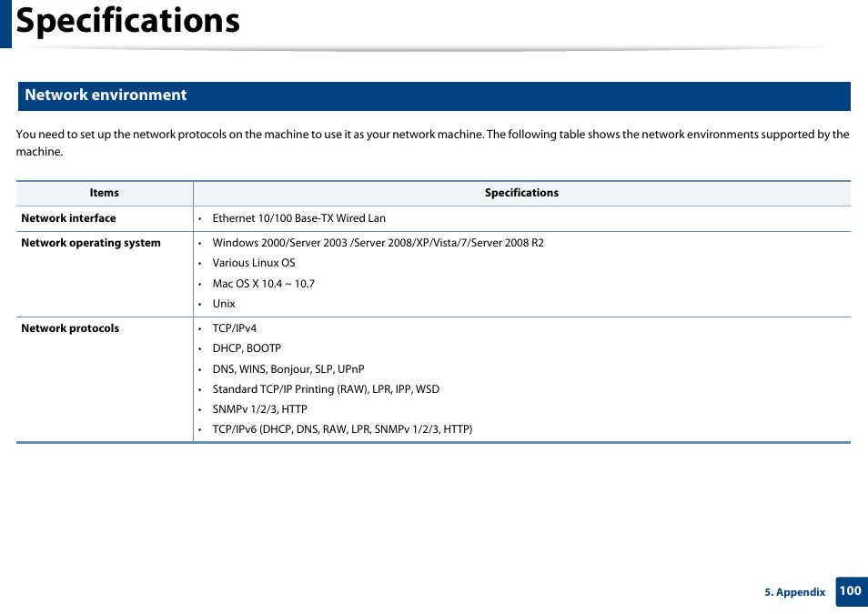
Task: Click the DHCP, BOOTP entry
Action: pos(247,348)
